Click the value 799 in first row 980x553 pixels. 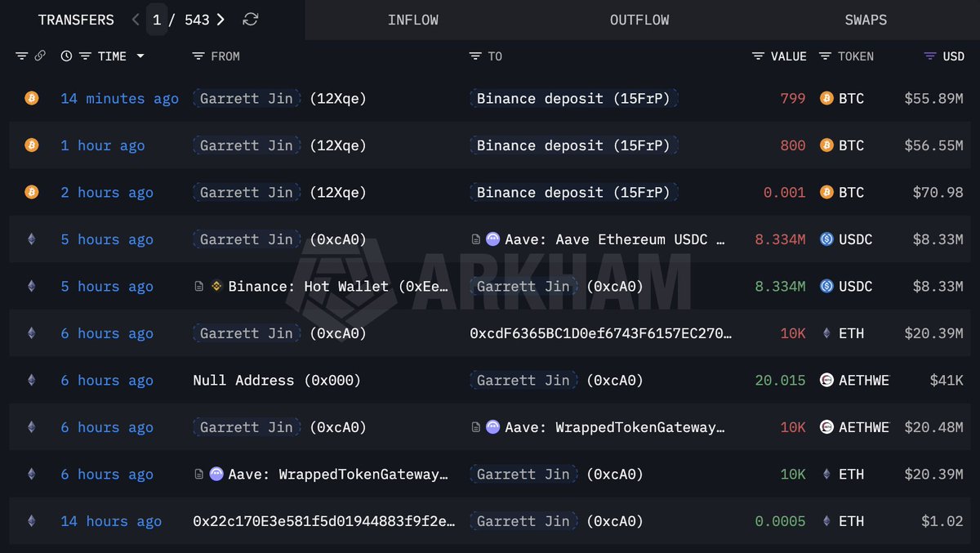(x=792, y=98)
